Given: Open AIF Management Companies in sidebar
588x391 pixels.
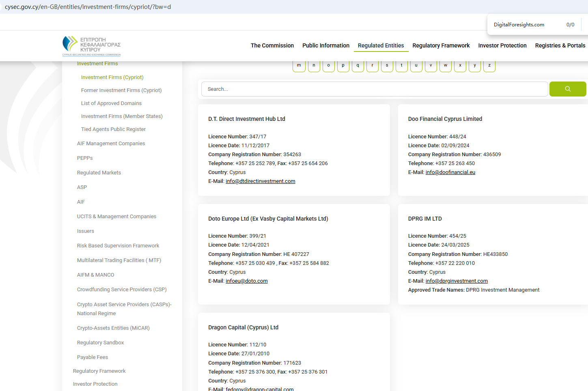Looking at the screenshot, I should click(111, 144).
